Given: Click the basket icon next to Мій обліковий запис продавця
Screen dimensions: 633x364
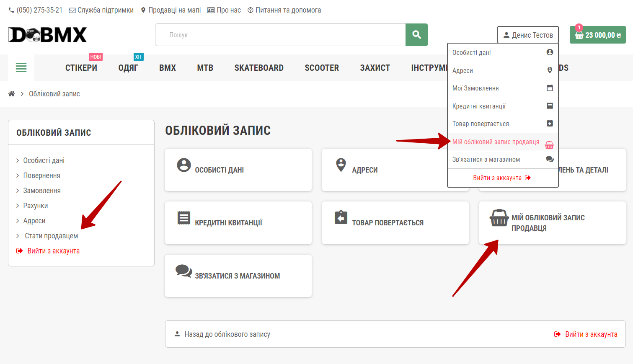Looking at the screenshot, I should pos(549,145).
